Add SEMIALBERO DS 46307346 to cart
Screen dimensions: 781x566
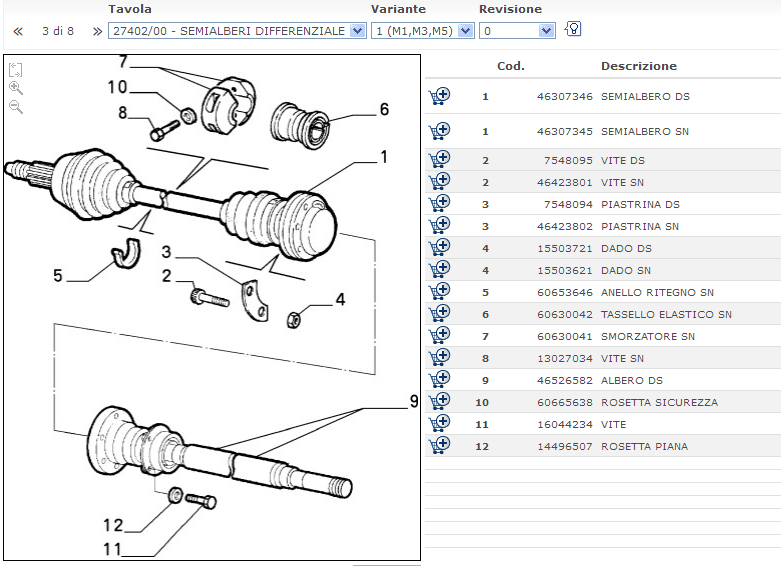pos(439,96)
